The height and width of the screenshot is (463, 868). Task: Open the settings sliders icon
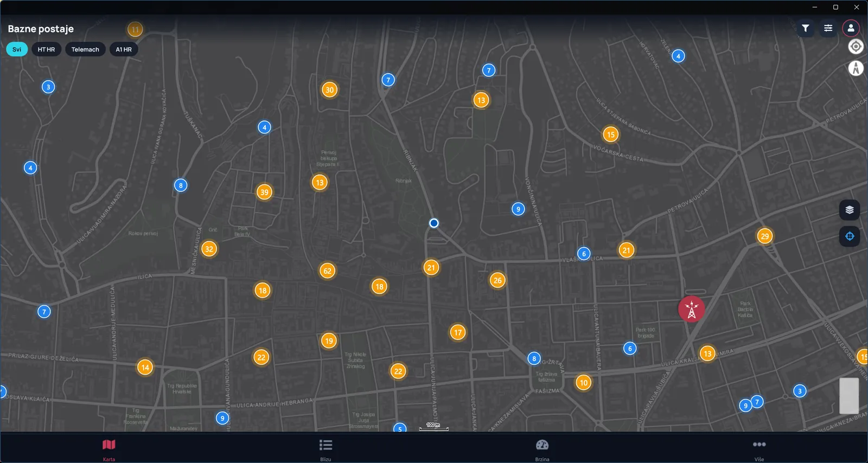pos(828,28)
